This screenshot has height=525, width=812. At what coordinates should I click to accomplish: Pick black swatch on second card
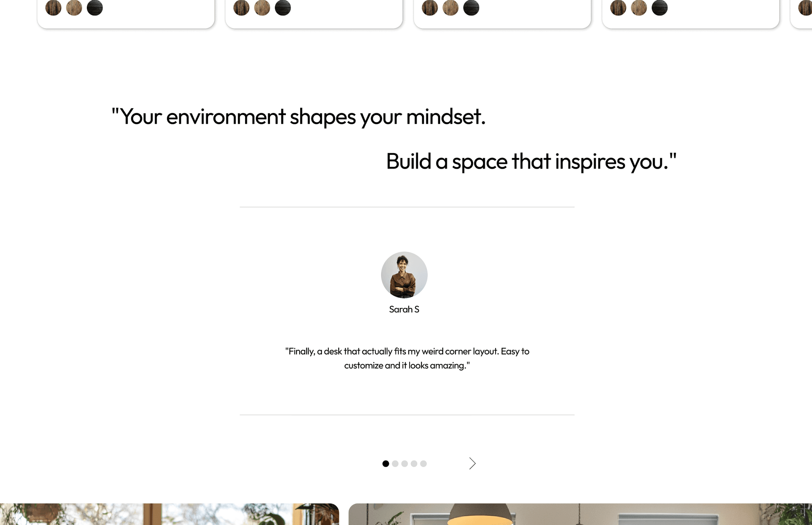click(283, 8)
